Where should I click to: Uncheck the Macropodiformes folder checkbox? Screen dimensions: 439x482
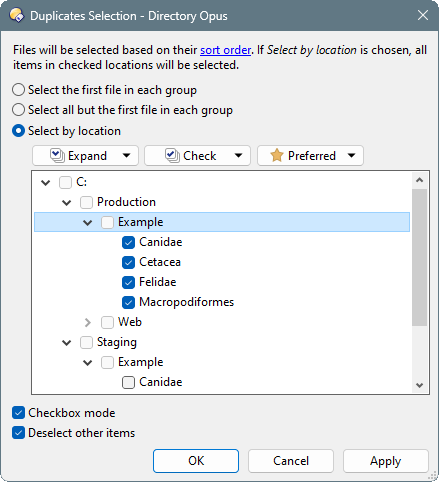pos(128,302)
